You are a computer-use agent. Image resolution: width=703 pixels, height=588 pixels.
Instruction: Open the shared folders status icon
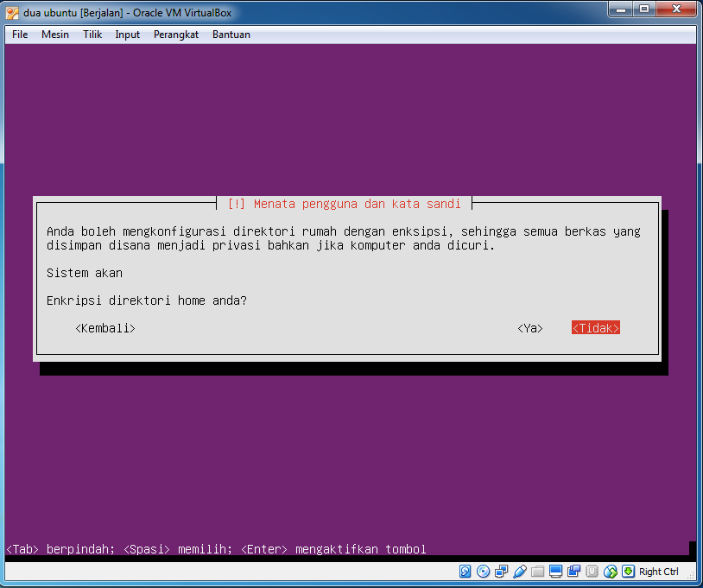537,572
